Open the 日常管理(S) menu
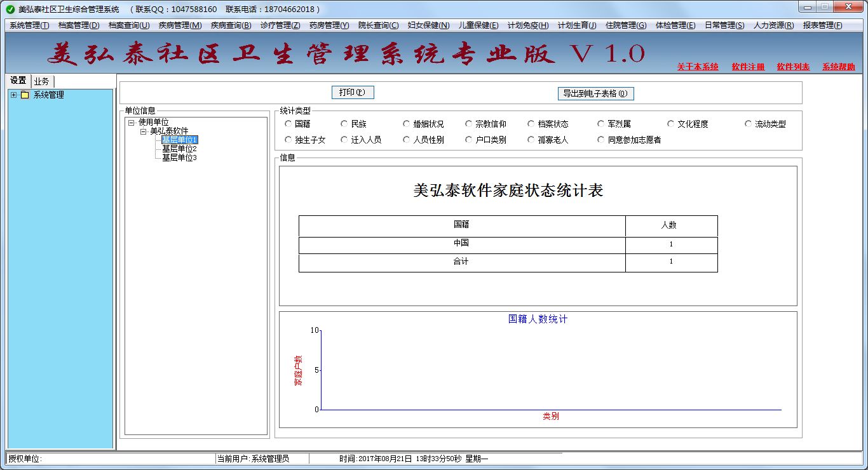This screenshot has height=470, width=868. tap(724, 25)
